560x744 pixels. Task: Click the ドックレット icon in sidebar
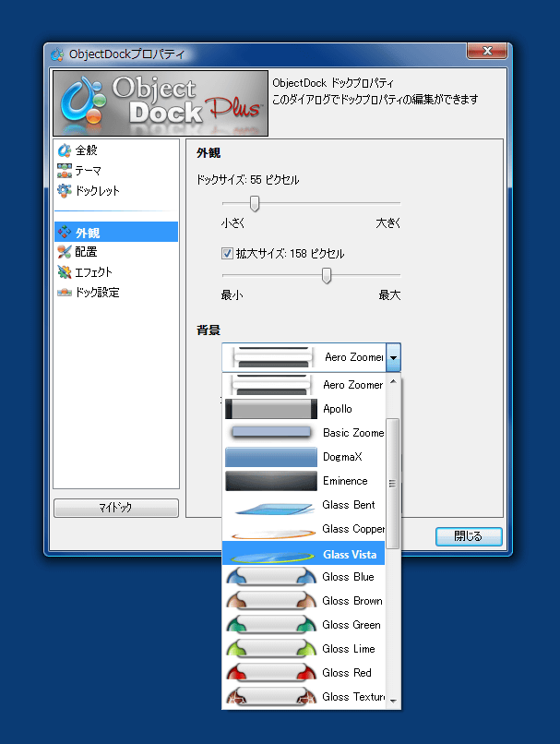64,190
